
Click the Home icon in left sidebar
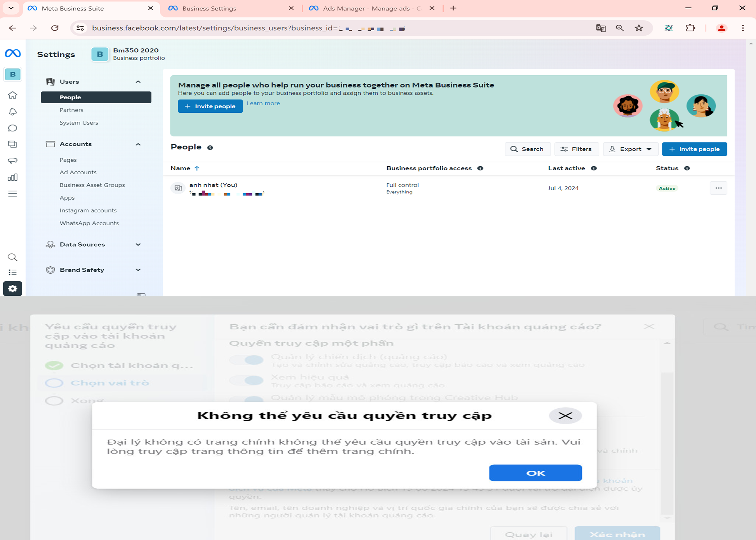pos(13,95)
